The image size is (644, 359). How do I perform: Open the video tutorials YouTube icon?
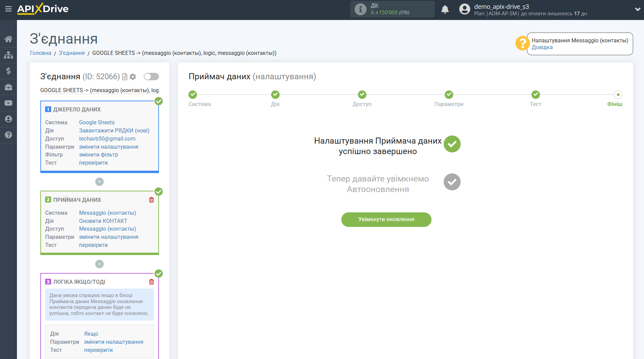point(8,103)
